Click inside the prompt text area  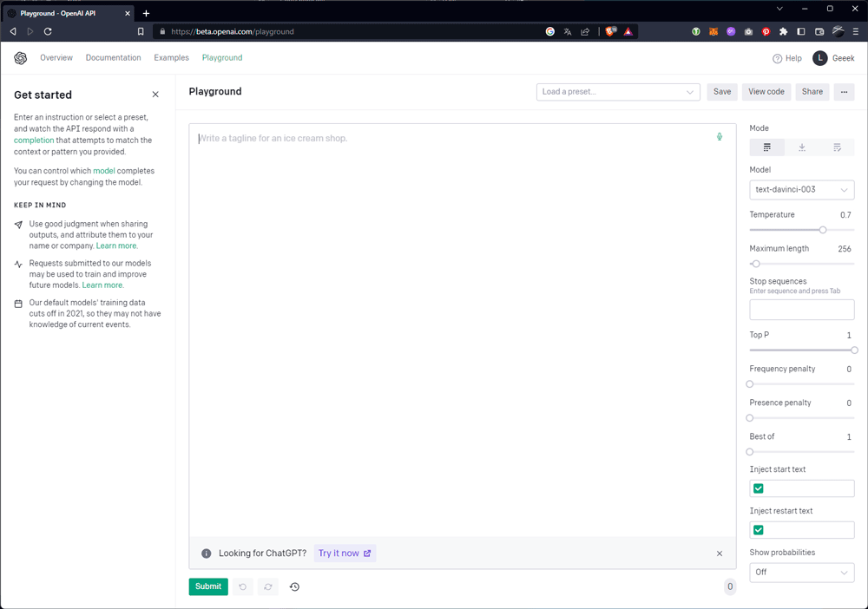click(463, 330)
